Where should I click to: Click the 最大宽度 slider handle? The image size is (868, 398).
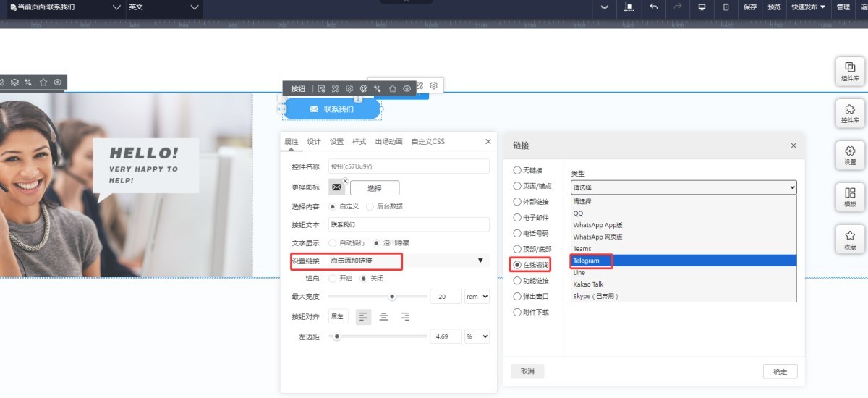392,296
